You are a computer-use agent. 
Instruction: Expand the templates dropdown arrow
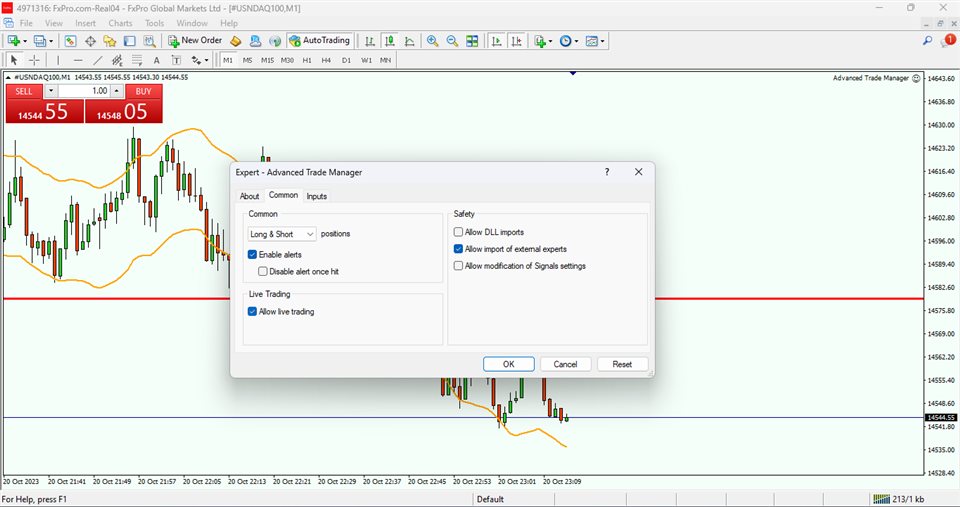pos(602,41)
